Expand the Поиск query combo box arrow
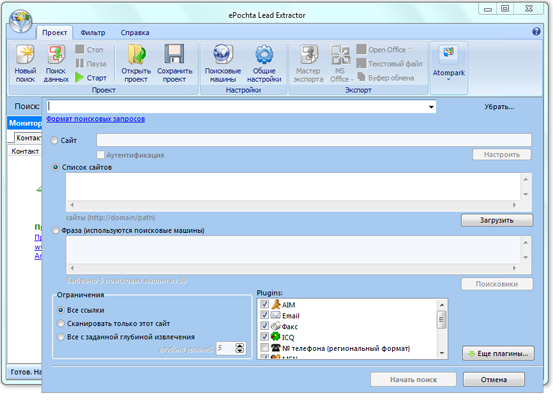The height and width of the screenshot is (400, 553). point(431,107)
